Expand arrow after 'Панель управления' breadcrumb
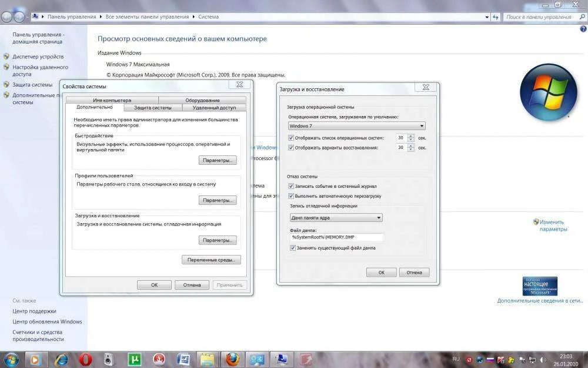This screenshot has width=588, height=368. click(x=101, y=17)
